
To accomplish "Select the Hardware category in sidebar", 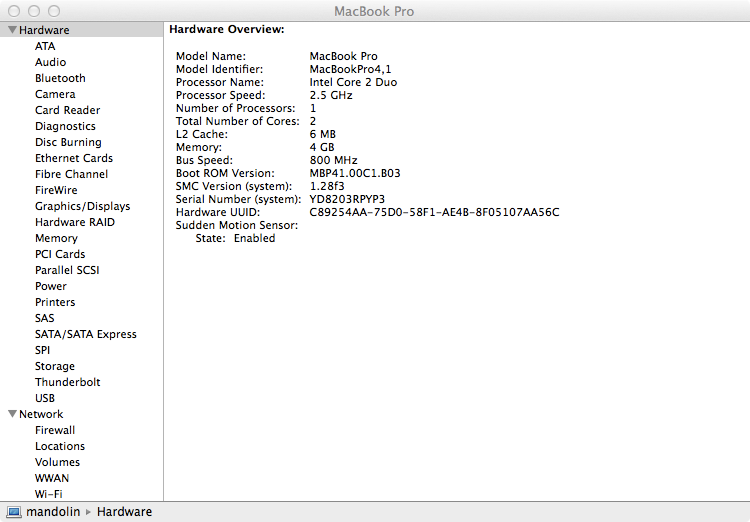I will (x=44, y=30).
